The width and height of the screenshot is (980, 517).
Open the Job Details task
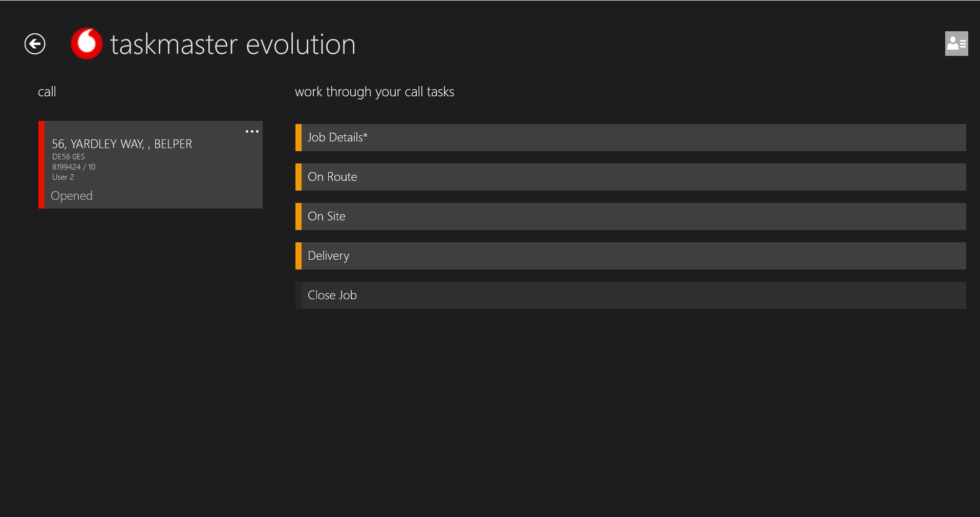coord(633,137)
